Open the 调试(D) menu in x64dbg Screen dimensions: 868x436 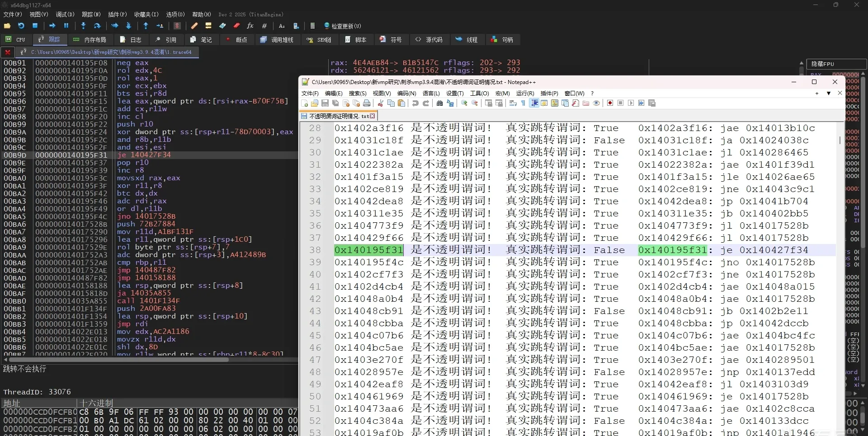[x=65, y=14]
